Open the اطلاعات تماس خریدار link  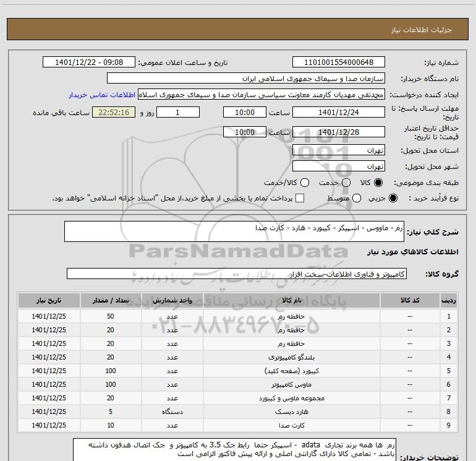102,95
